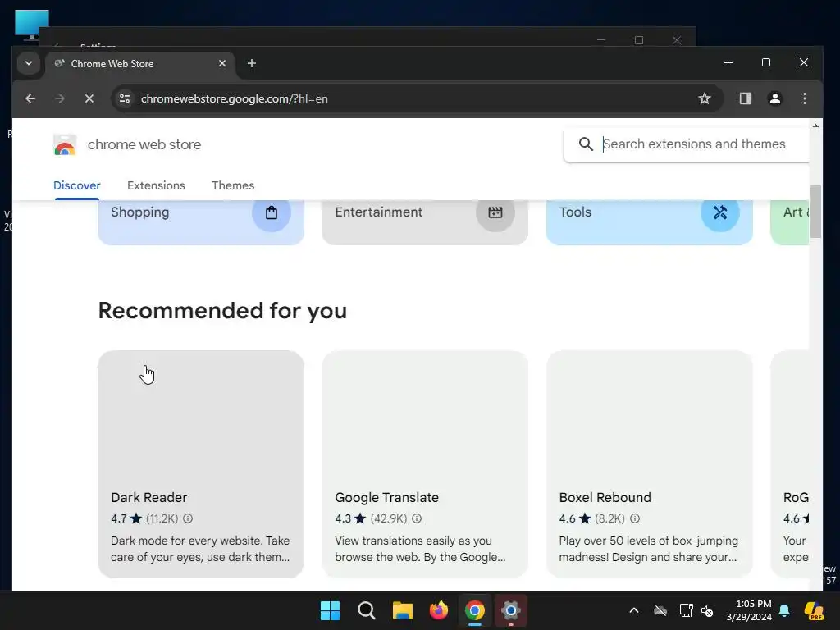The height and width of the screenshot is (630, 840).
Task: Click the Tools hammer-and-wrench icon
Action: point(720,212)
